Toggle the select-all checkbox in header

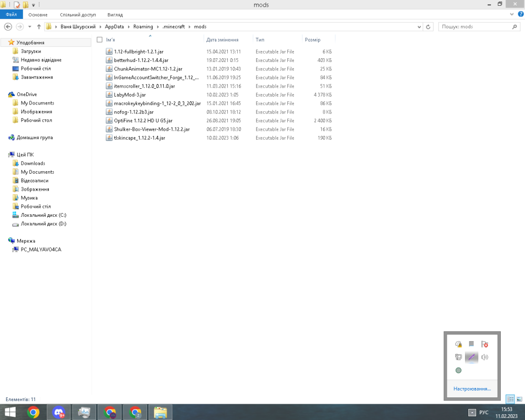click(x=99, y=39)
